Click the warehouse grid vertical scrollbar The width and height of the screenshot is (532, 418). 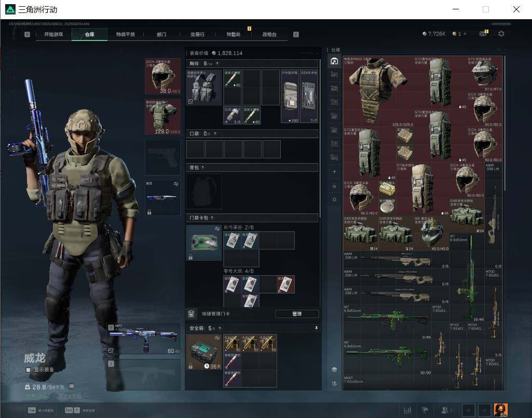point(504,122)
